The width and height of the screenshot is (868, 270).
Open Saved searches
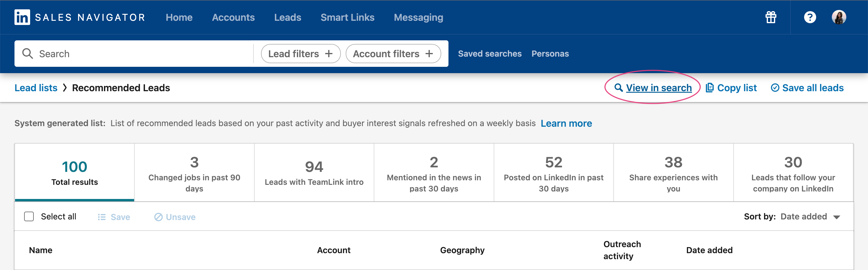coord(489,54)
